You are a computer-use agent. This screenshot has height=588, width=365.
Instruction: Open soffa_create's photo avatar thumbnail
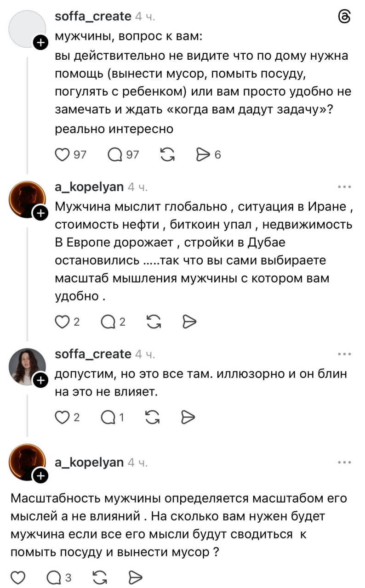pyautogui.click(x=28, y=366)
